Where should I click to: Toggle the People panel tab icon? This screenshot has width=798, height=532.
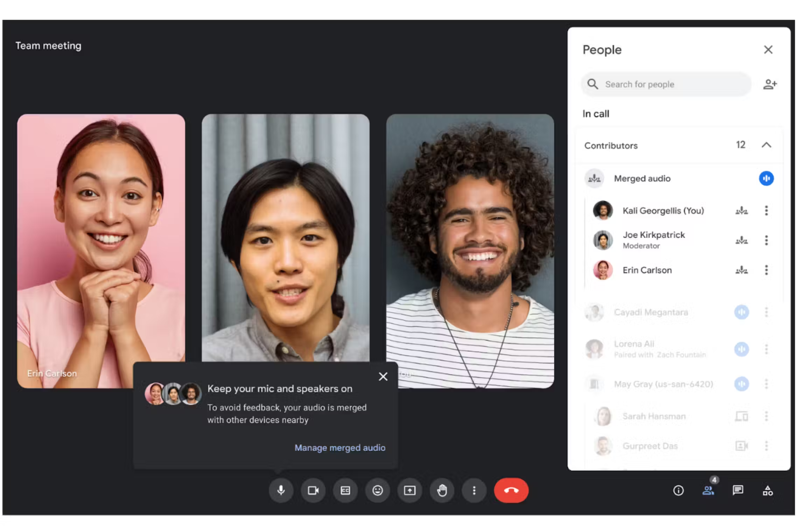click(708, 490)
